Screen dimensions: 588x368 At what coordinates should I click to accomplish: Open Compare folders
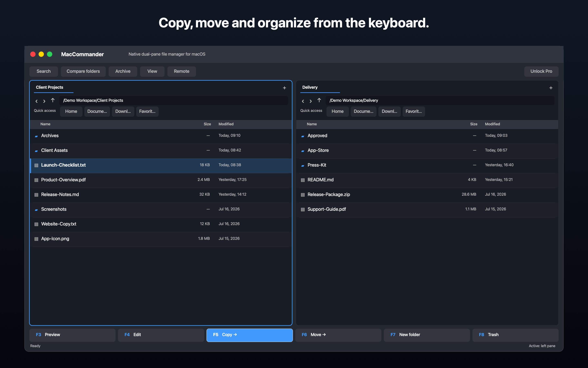click(x=83, y=71)
